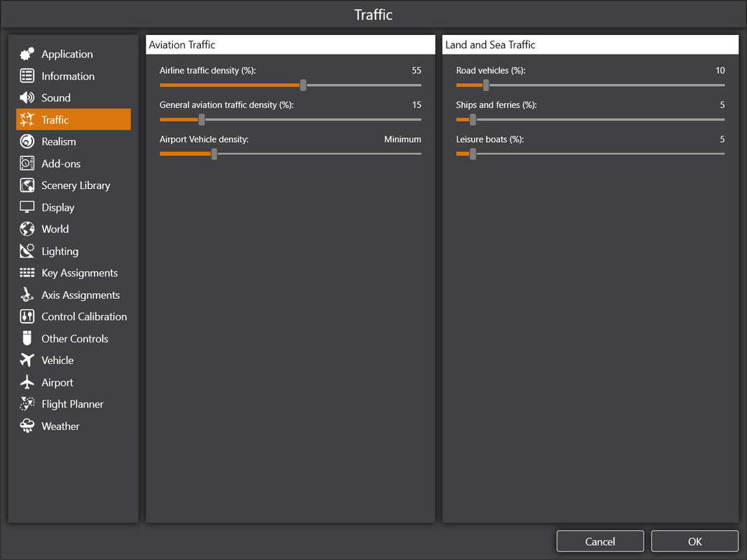Image resolution: width=747 pixels, height=560 pixels.
Task: Click the Airline traffic density label
Action: pyautogui.click(x=208, y=71)
